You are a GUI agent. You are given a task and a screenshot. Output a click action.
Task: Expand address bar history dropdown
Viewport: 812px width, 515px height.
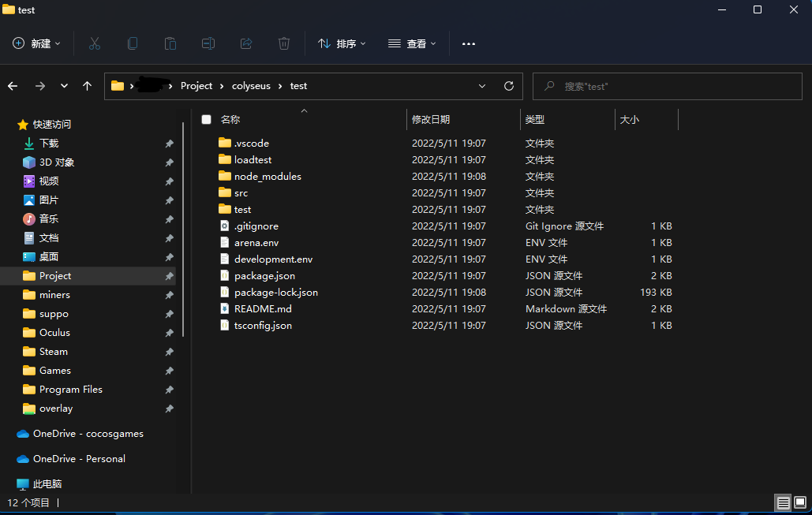click(482, 86)
